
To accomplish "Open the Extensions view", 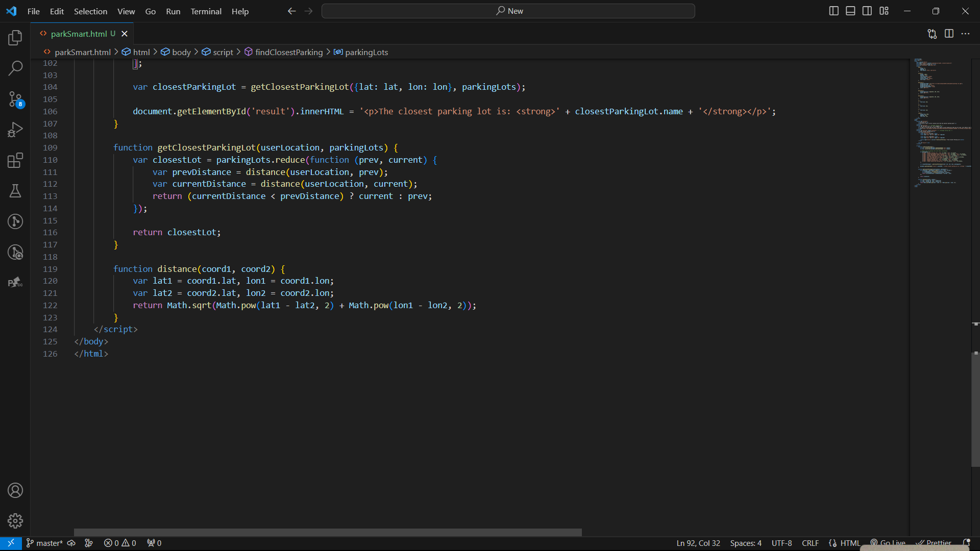I will [x=15, y=160].
